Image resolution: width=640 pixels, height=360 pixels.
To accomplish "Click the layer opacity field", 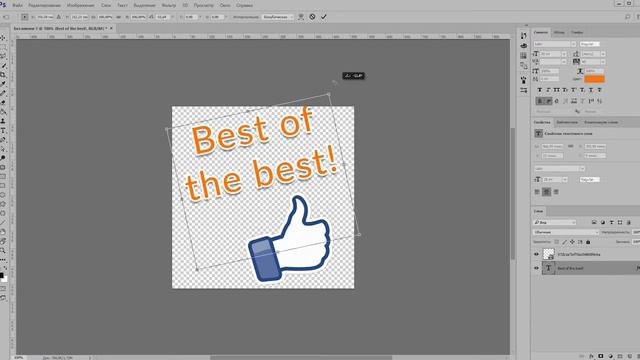I will tap(636, 232).
